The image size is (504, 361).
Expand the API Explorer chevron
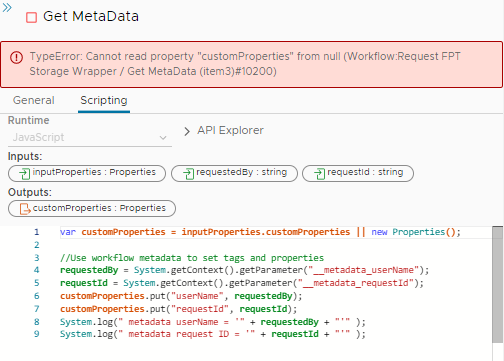pyautogui.click(x=187, y=131)
